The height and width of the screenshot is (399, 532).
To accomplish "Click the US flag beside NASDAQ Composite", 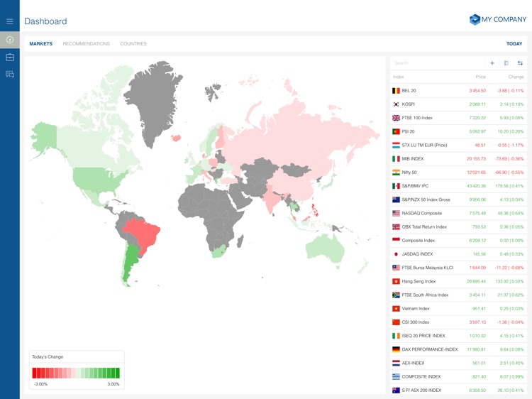I will [x=396, y=213].
